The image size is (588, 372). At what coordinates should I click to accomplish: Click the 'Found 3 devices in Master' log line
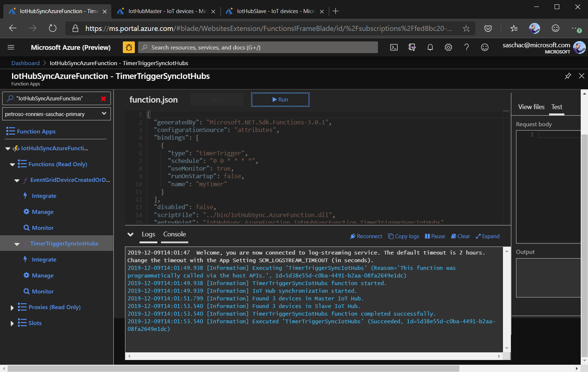coord(246,299)
